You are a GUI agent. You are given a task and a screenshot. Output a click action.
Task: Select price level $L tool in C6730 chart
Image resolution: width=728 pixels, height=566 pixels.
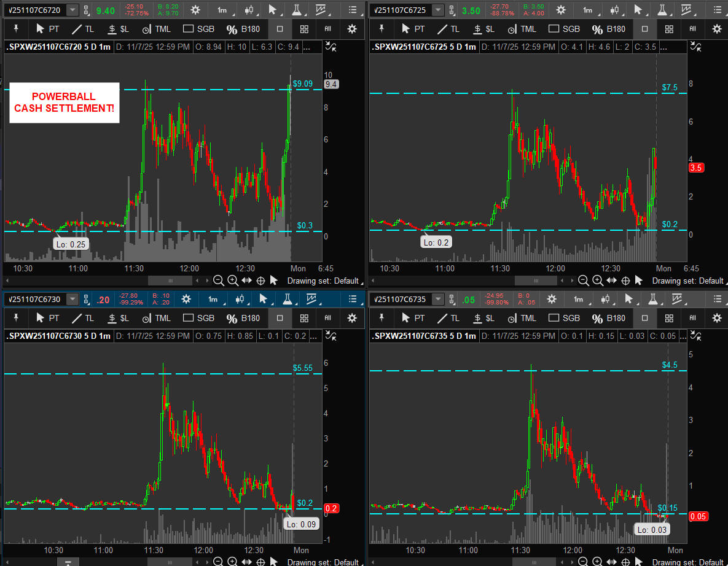119,318
